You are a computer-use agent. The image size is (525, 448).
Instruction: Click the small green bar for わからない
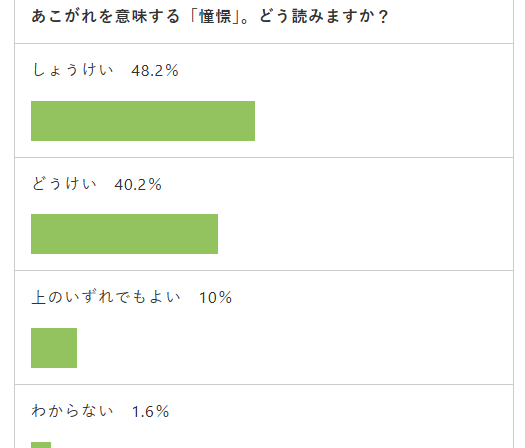coord(41,445)
